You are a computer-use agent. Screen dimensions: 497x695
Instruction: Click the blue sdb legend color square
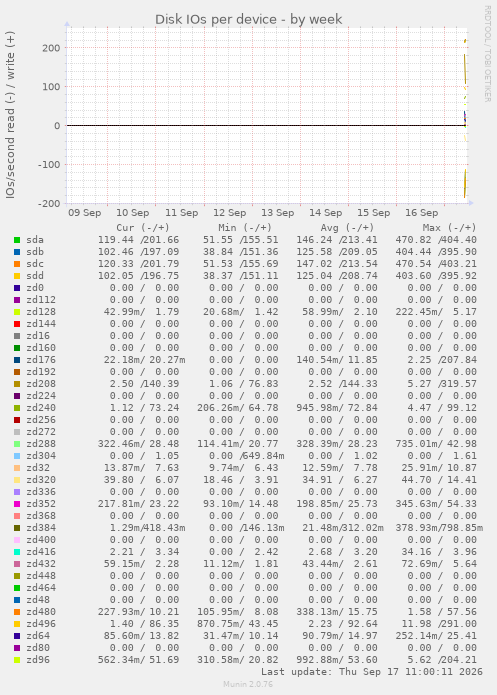click(17, 252)
